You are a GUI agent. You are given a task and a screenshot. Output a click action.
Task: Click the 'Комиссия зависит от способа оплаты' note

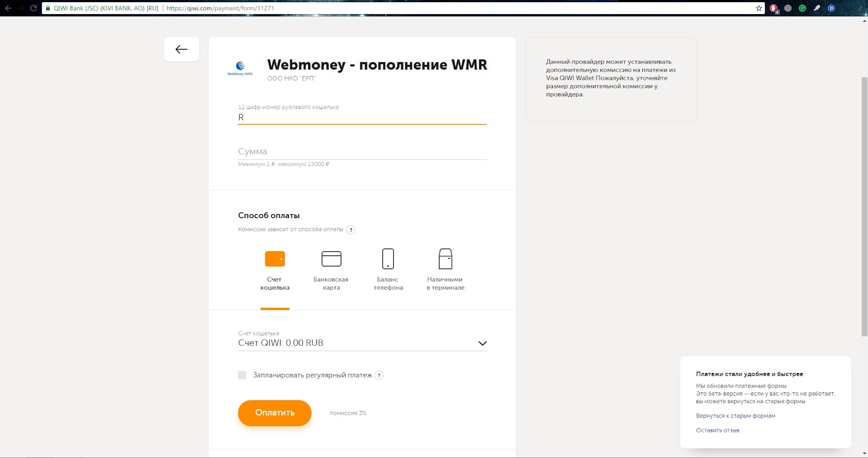coord(291,230)
